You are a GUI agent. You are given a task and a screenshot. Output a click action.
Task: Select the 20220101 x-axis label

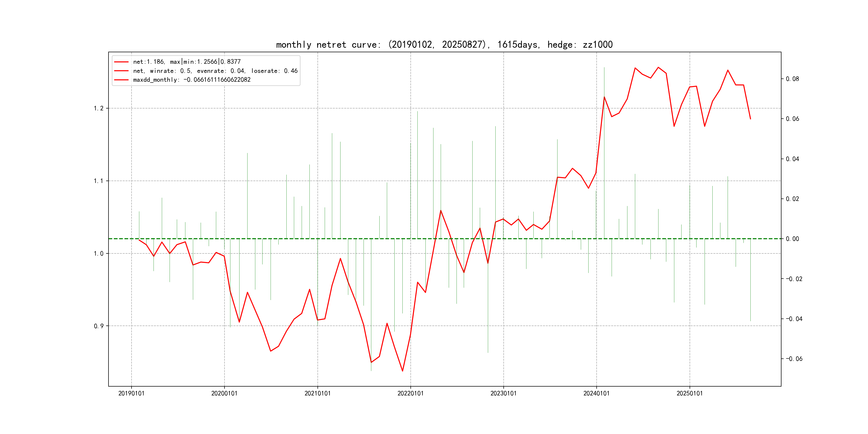click(x=410, y=393)
